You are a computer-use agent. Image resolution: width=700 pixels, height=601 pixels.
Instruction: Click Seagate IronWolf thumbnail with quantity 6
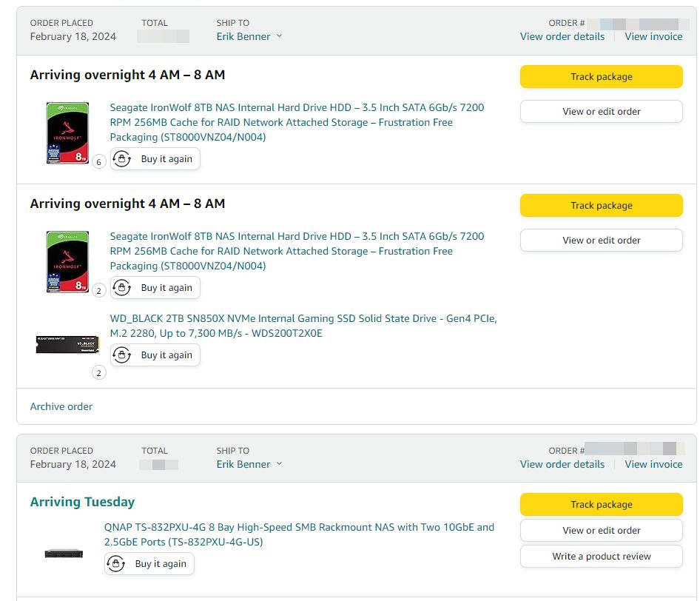pos(68,133)
